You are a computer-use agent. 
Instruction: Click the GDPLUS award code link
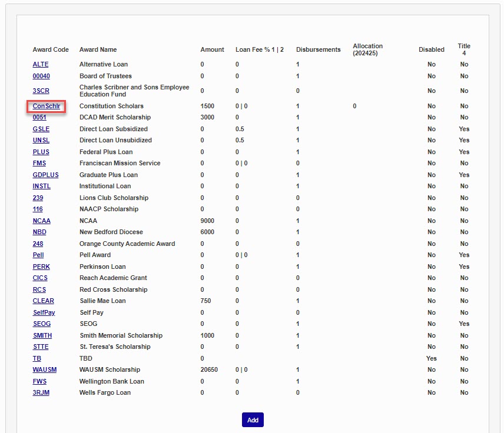(45, 175)
